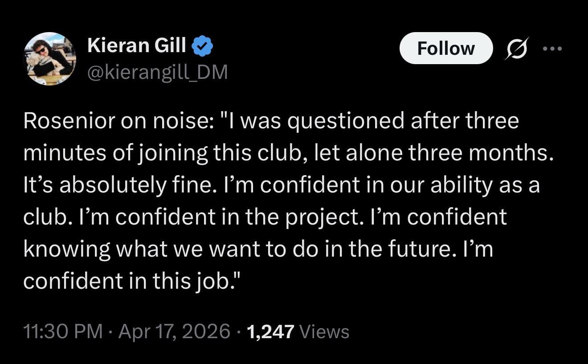
Task: Click Kieran Gill's profile avatar photo
Action: (49, 59)
